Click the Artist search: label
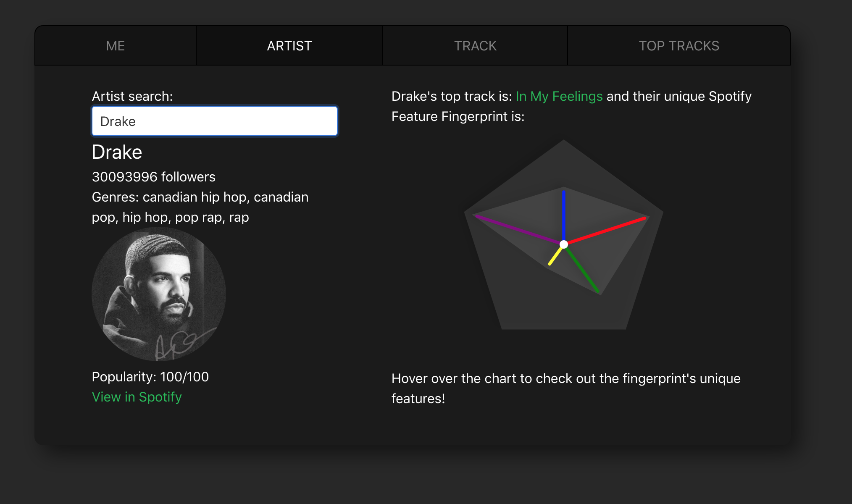Viewport: 852px width, 504px height. click(132, 96)
